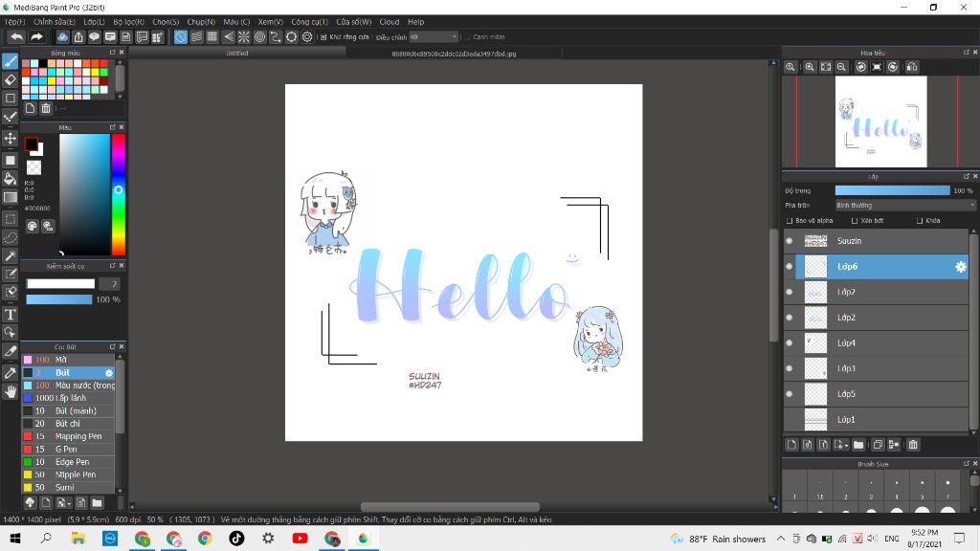
Task: Select the Move tool
Action: click(10, 138)
